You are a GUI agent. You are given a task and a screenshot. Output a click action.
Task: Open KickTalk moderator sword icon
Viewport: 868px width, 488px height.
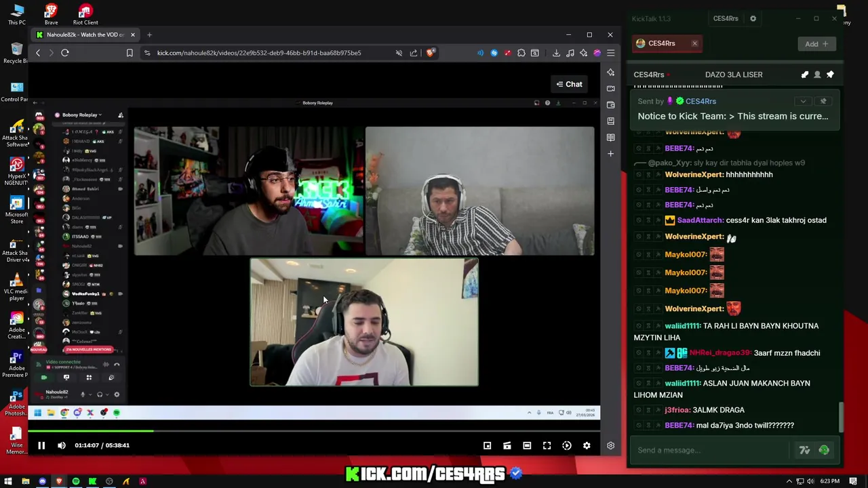coord(805,75)
